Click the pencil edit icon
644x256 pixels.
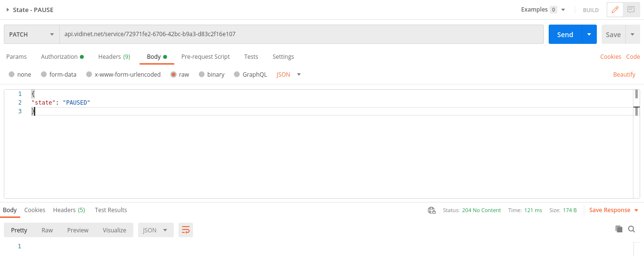(615, 10)
